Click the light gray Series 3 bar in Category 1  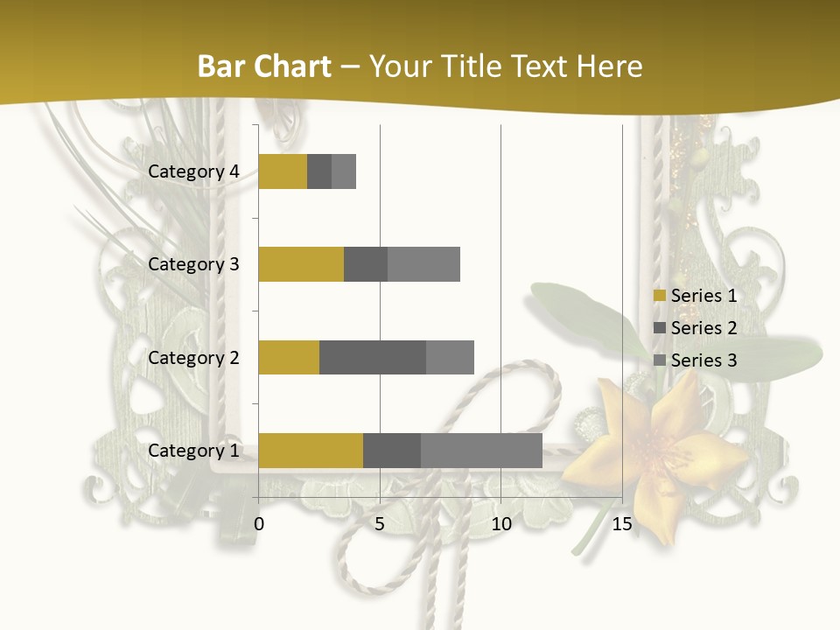481,451
